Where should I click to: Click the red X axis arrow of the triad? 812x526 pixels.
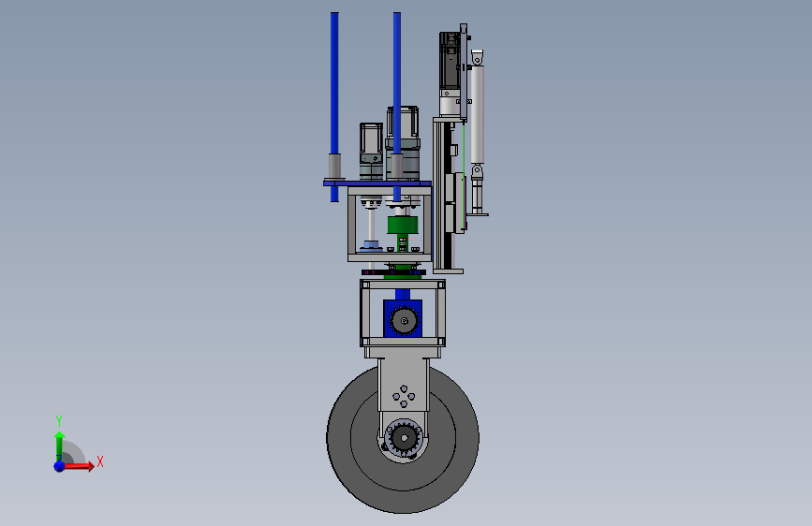[78, 466]
